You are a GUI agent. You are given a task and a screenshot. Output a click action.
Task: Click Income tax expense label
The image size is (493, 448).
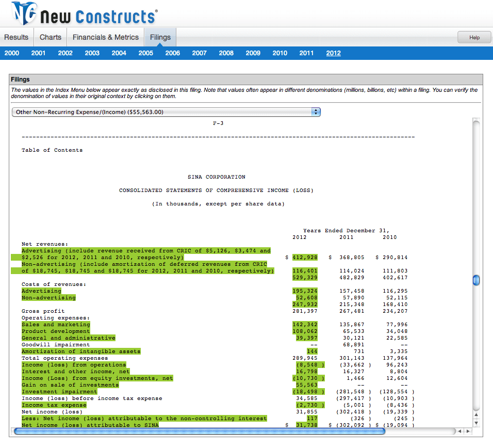tap(54, 405)
